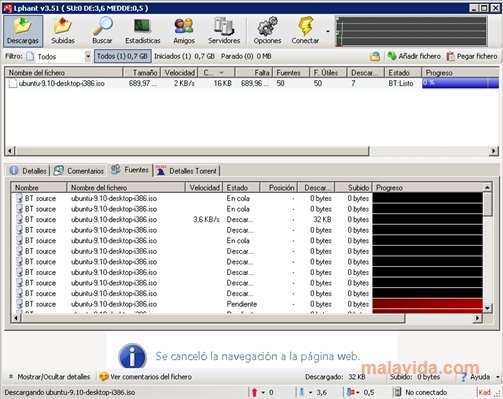Open the Servidores server list
Screen dimensions: 503x399
[224, 31]
